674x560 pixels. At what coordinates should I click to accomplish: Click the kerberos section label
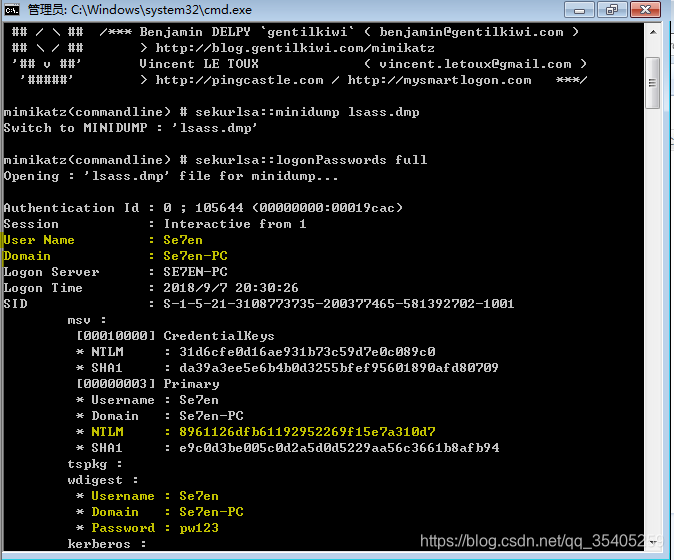click(x=107, y=544)
